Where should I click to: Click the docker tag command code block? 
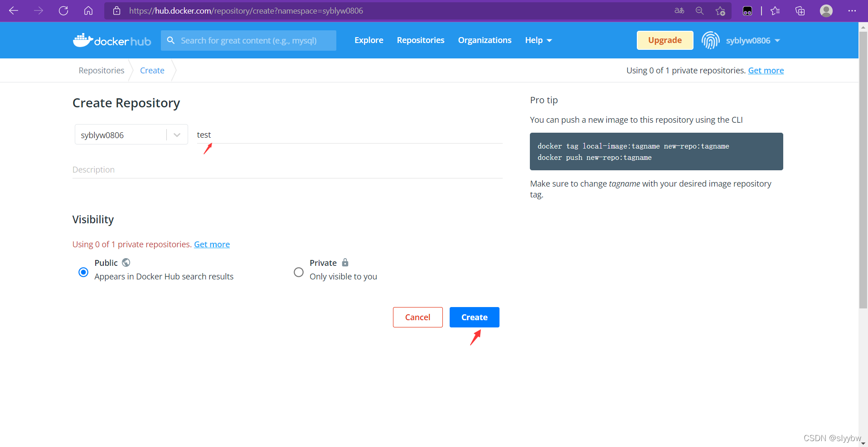(656, 151)
